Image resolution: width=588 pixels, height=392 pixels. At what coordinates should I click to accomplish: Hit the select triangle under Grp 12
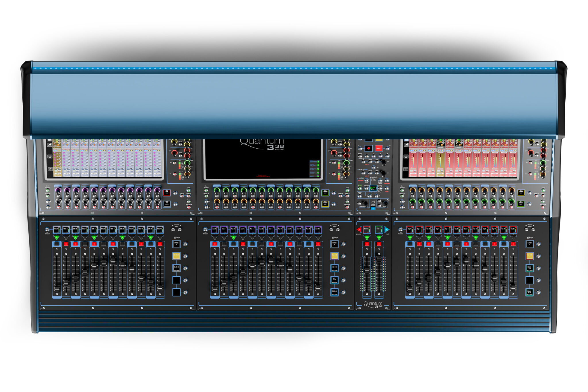coord(513,238)
